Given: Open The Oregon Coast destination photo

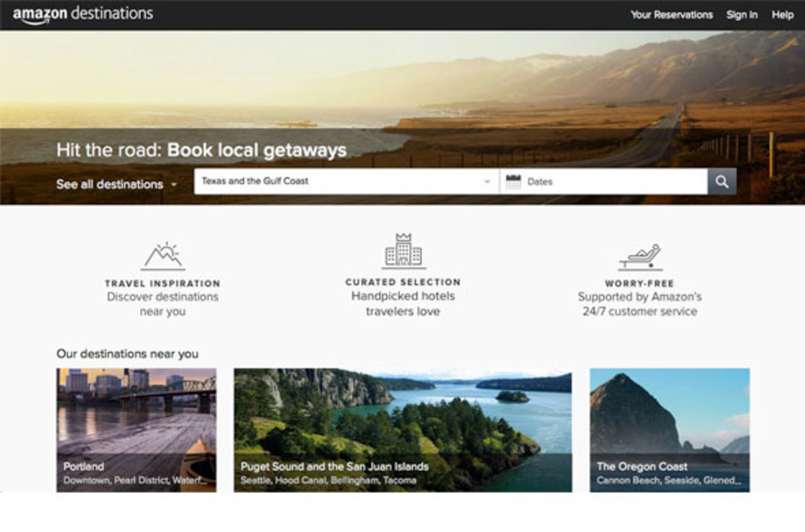Looking at the screenshot, I should 669,429.
